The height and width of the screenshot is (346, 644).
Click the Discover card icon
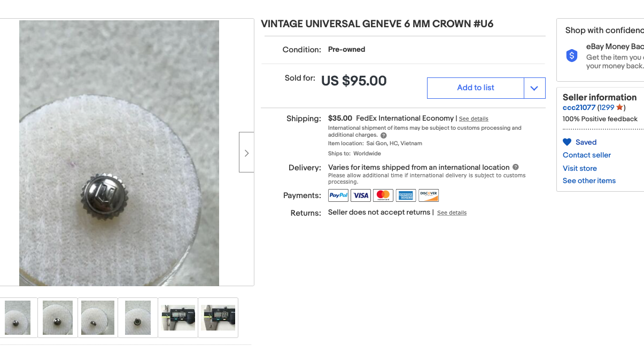(429, 195)
